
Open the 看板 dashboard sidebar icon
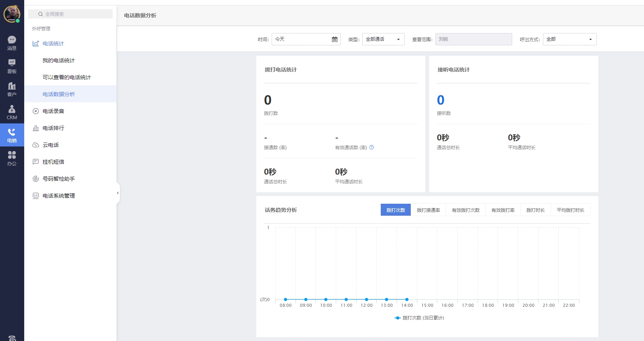[x=12, y=66]
